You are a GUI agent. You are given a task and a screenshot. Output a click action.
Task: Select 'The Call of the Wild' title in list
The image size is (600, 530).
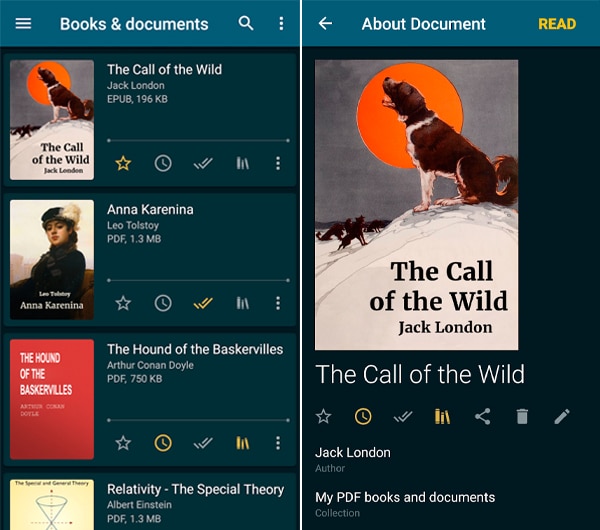165,70
